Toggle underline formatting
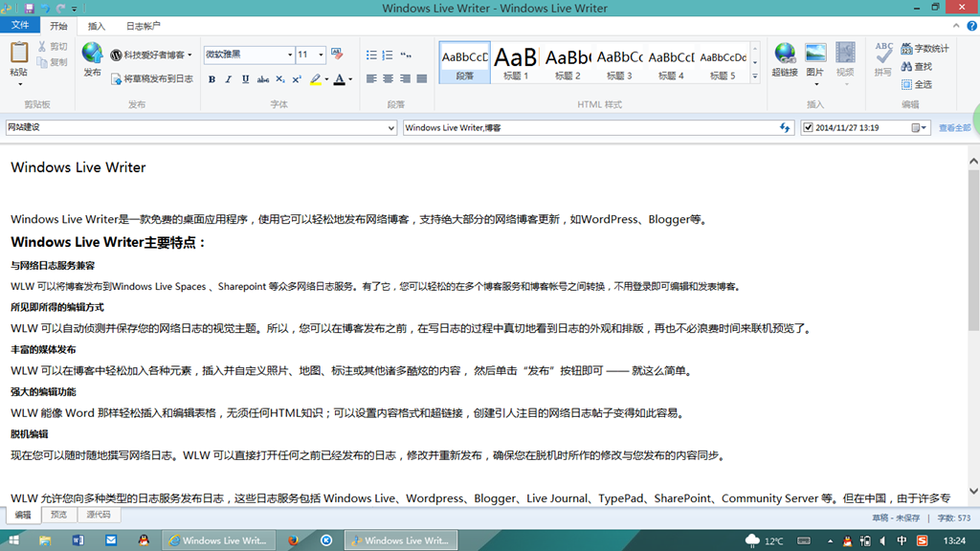The width and height of the screenshot is (980, 551). point(245,79)
